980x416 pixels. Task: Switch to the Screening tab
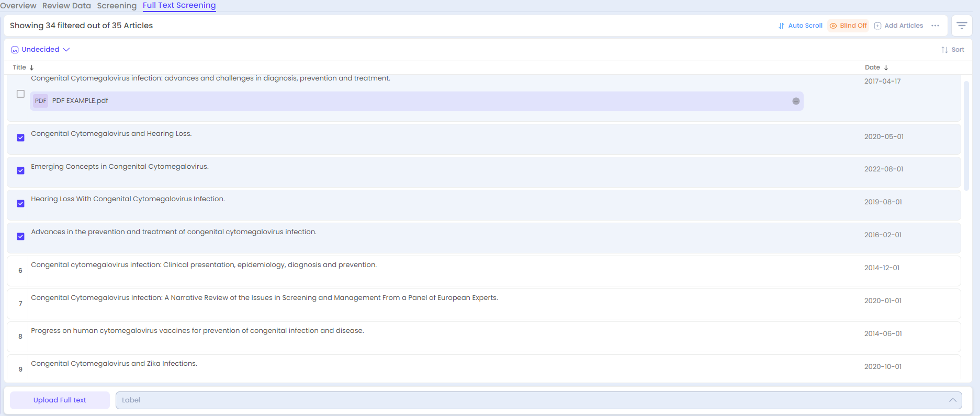(x=117, y=6)
